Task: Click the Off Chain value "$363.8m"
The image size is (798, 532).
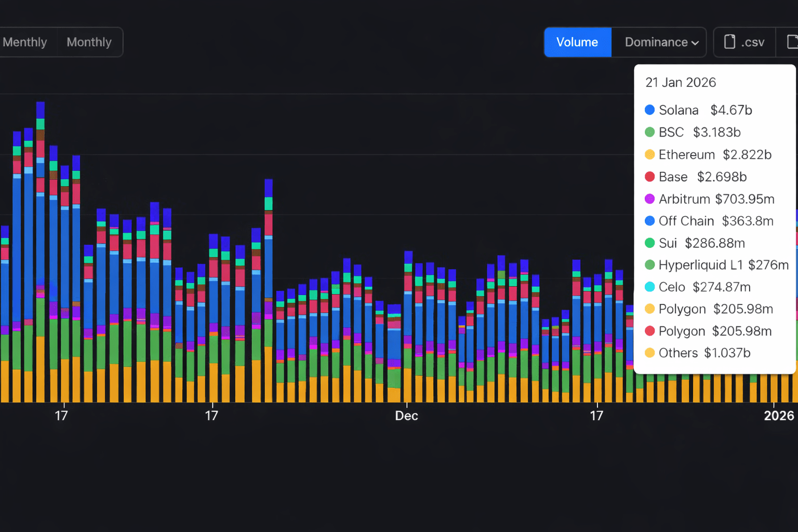Action: pos(748,221)
